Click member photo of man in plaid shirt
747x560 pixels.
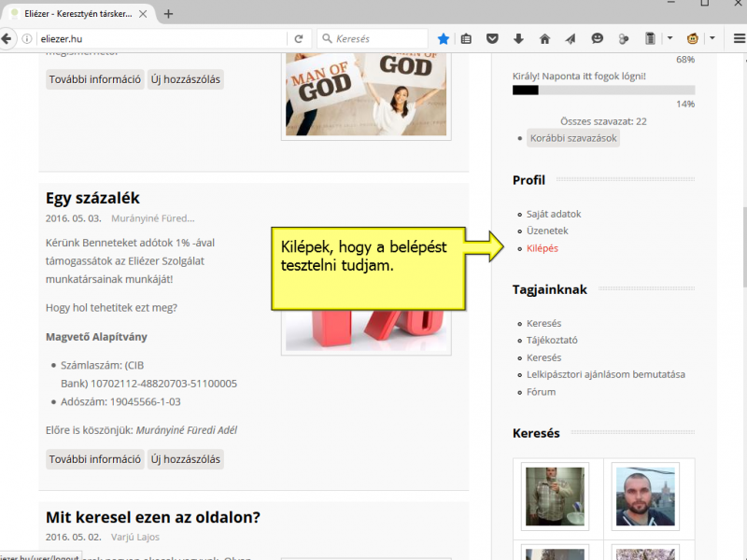tap(555, 497)
